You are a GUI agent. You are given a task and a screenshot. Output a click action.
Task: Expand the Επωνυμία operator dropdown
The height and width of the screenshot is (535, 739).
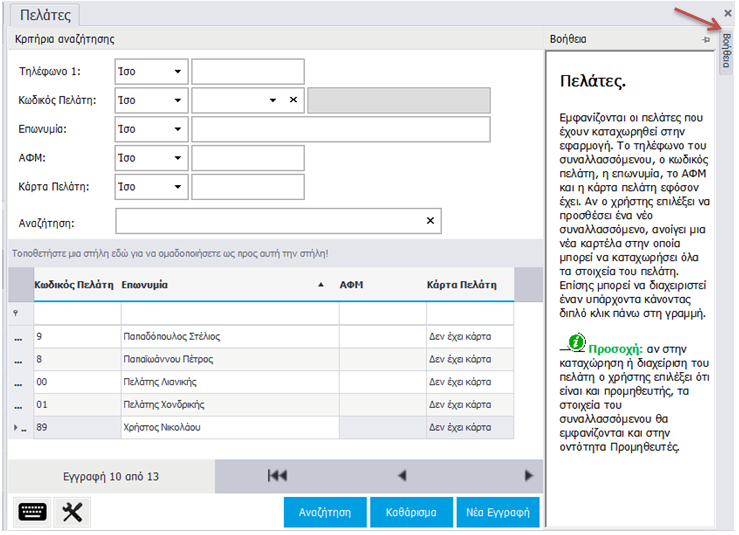point(177,130)
